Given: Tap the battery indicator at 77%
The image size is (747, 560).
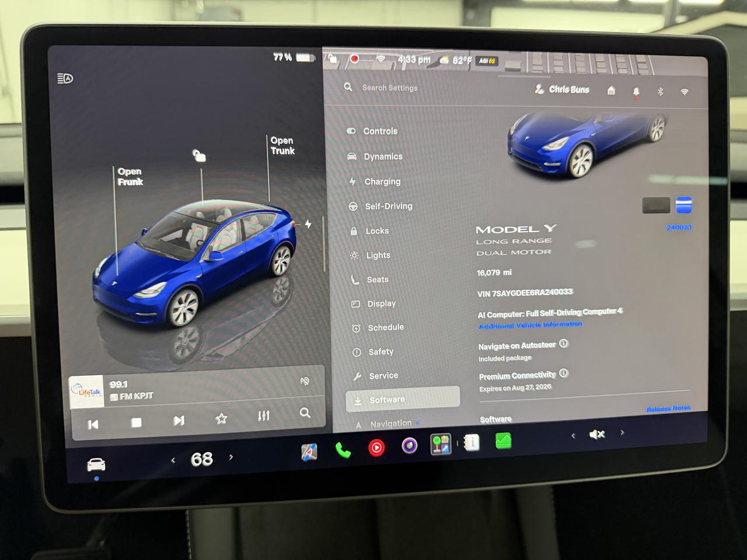Looking at the screenshot, I should (x=294, y=57).
